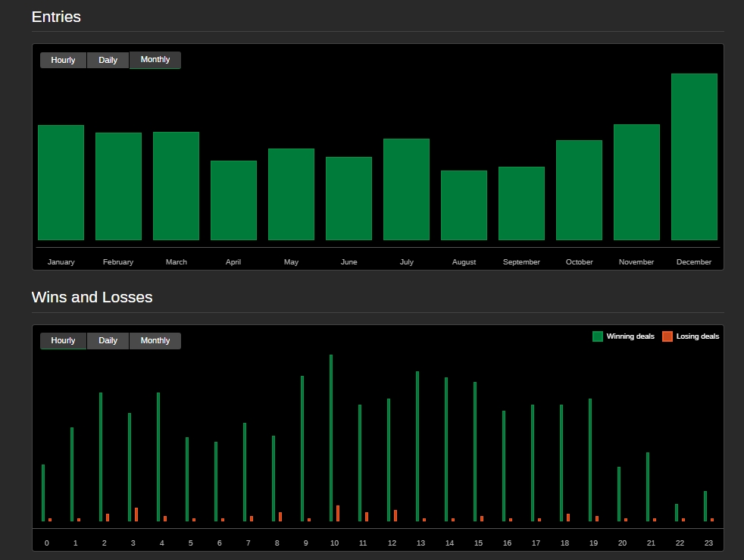The width and height of the screenshot is (744, 560).
Task: Select Monthly tab in Entries chart
Action: pyautogui.click(x=155, y=60)
